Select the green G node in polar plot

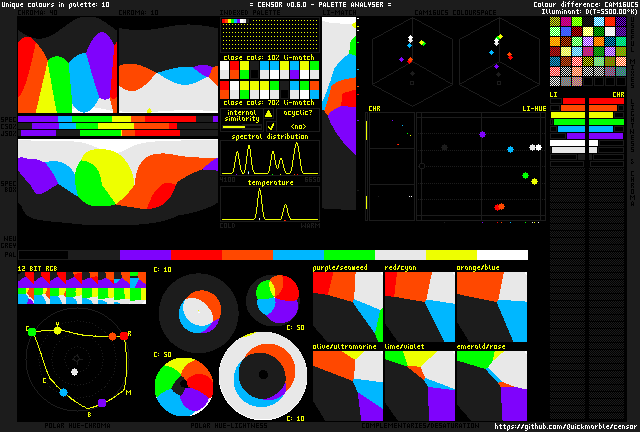31,331
